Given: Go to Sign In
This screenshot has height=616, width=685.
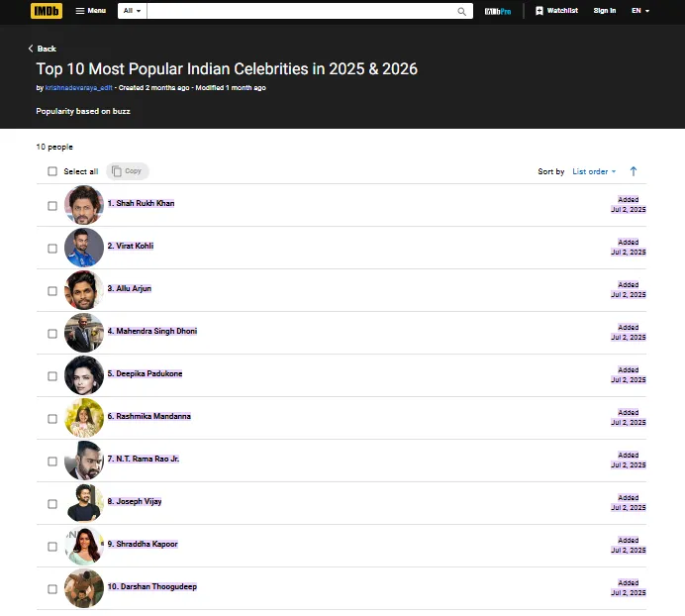Looking at the screenshot, I should coord(605,11).
